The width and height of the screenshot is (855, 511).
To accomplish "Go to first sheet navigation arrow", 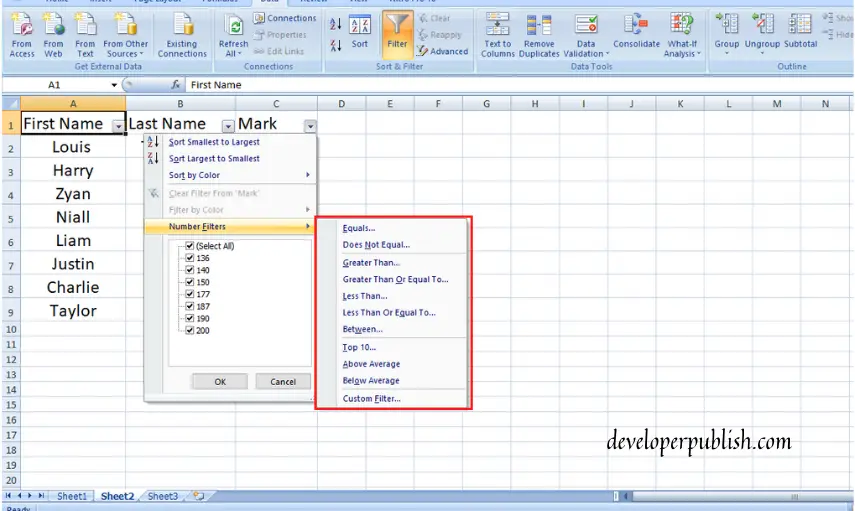I will (8, 496).
